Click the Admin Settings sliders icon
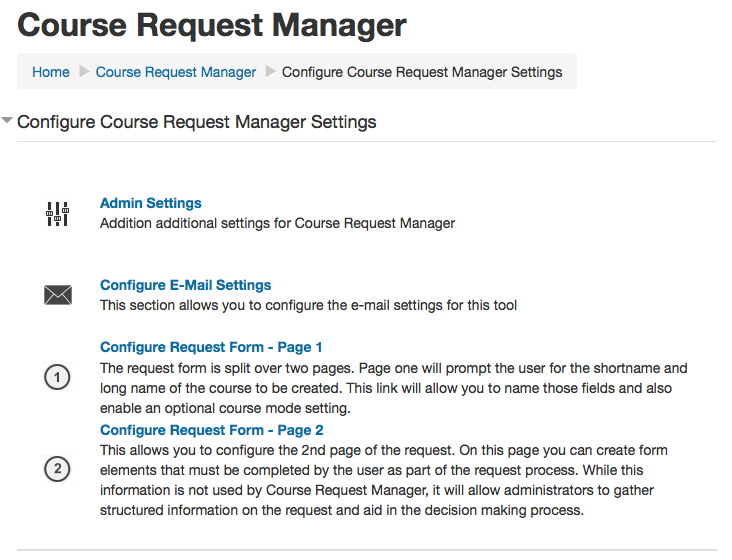The image size is (732, 560). click(x=58, y=213)
